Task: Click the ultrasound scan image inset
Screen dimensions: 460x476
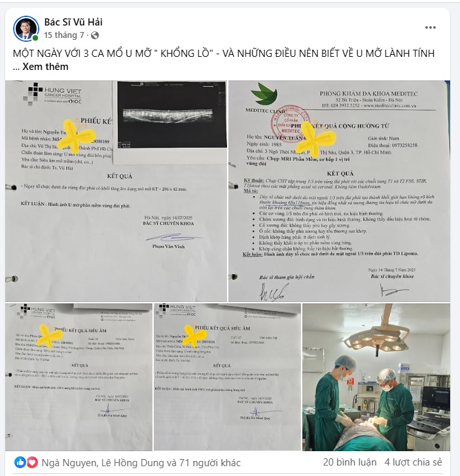Action: point(172,115)
